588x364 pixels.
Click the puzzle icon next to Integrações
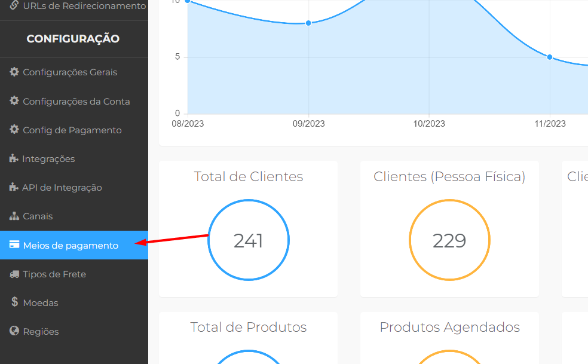14,158
